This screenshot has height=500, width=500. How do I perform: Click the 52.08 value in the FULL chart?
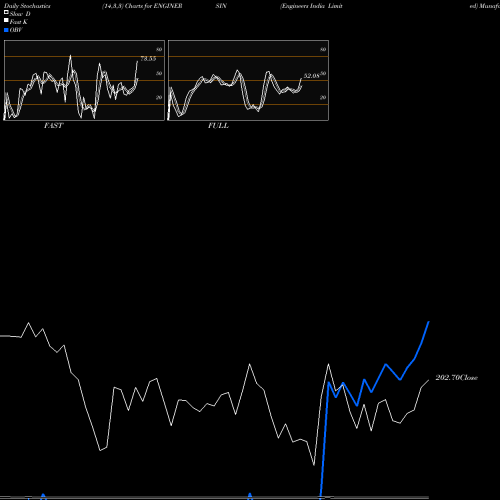311,76
